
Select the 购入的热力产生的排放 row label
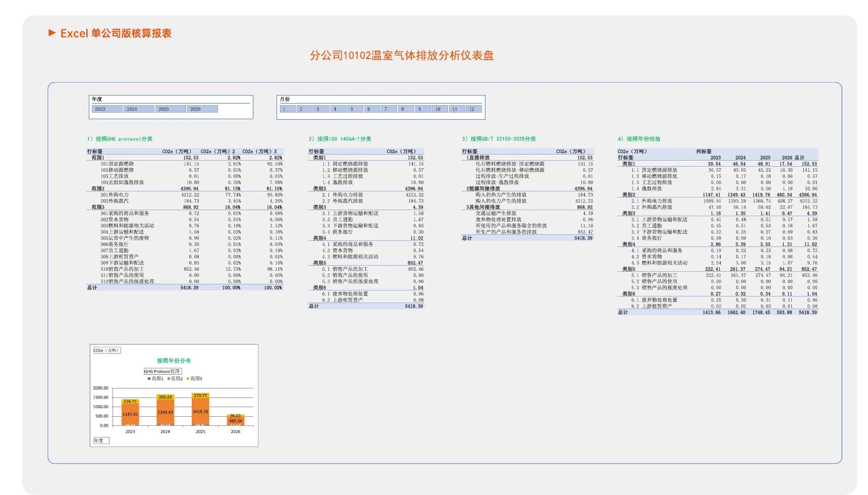tap(501, 195)
